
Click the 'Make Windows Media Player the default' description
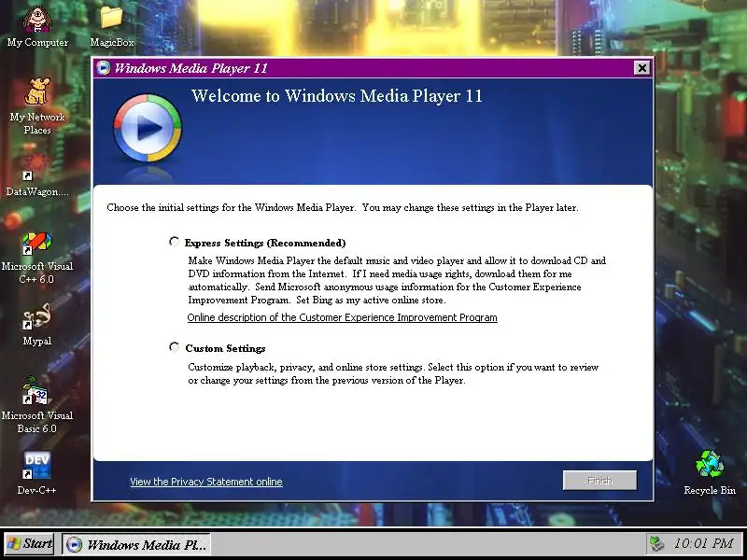(397, 280)
